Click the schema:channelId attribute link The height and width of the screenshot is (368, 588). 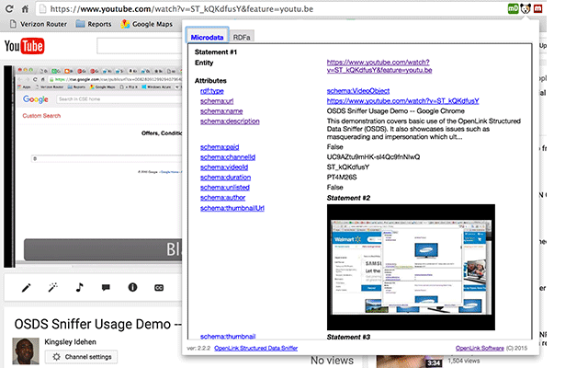228,157
